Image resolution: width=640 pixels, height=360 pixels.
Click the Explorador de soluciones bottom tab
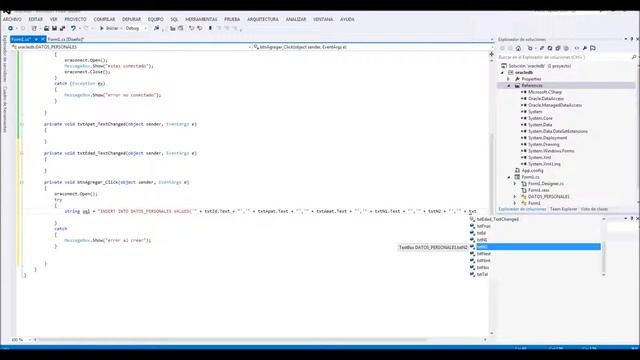[522, 209]
